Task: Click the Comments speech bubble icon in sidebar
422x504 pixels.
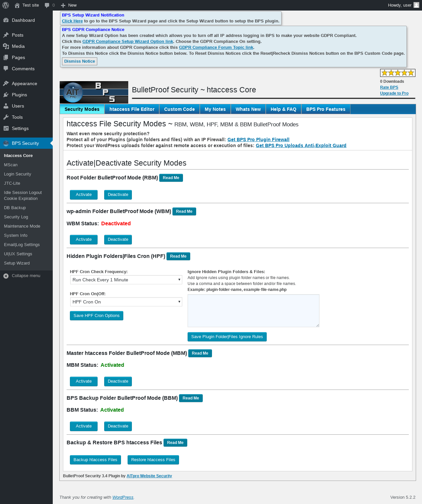Action: 6,69
